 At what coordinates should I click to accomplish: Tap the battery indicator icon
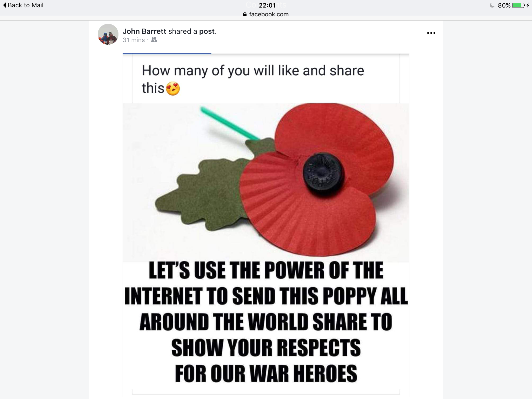(x=518, y=5)
